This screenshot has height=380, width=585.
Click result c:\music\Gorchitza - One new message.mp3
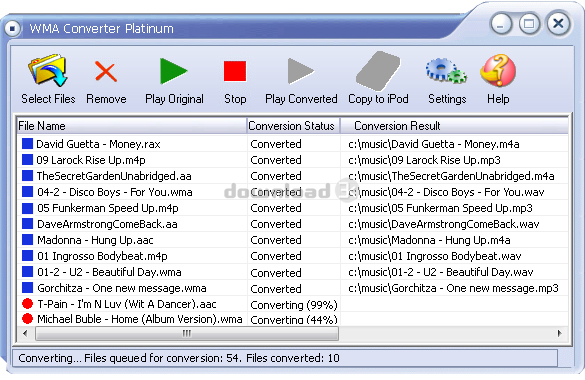pos(453,288)
